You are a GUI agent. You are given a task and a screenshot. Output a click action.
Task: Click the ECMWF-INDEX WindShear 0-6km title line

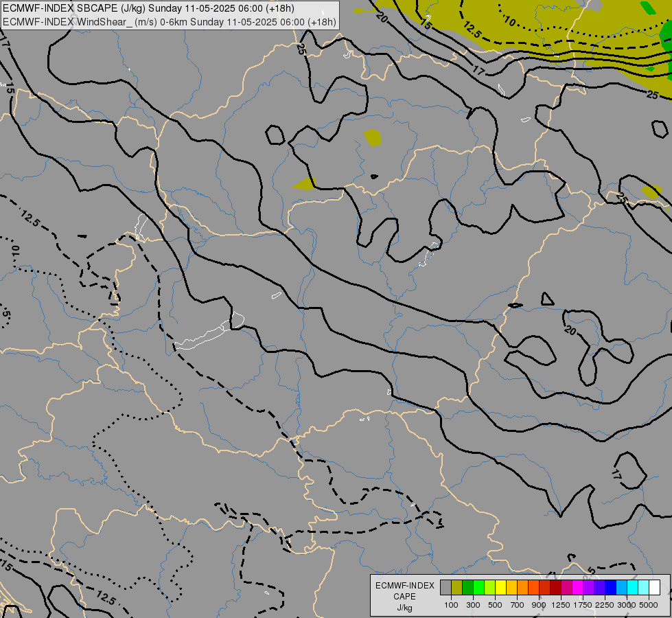(170, 22)
